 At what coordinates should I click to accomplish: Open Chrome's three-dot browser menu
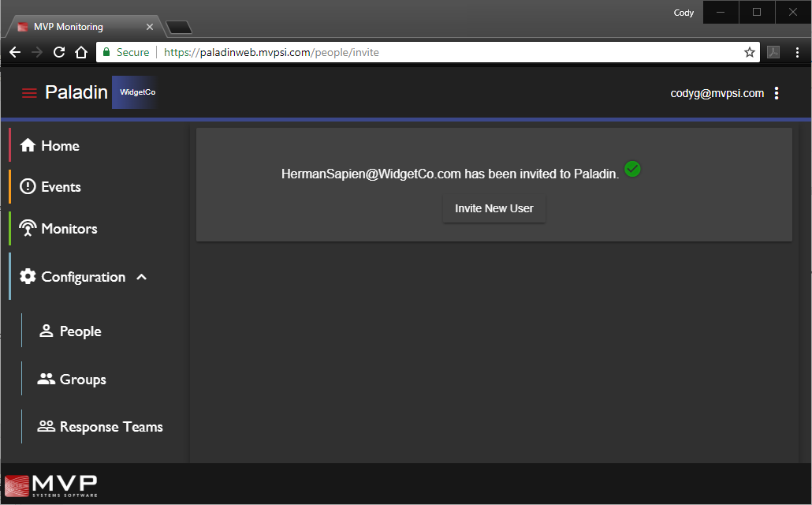797,52
